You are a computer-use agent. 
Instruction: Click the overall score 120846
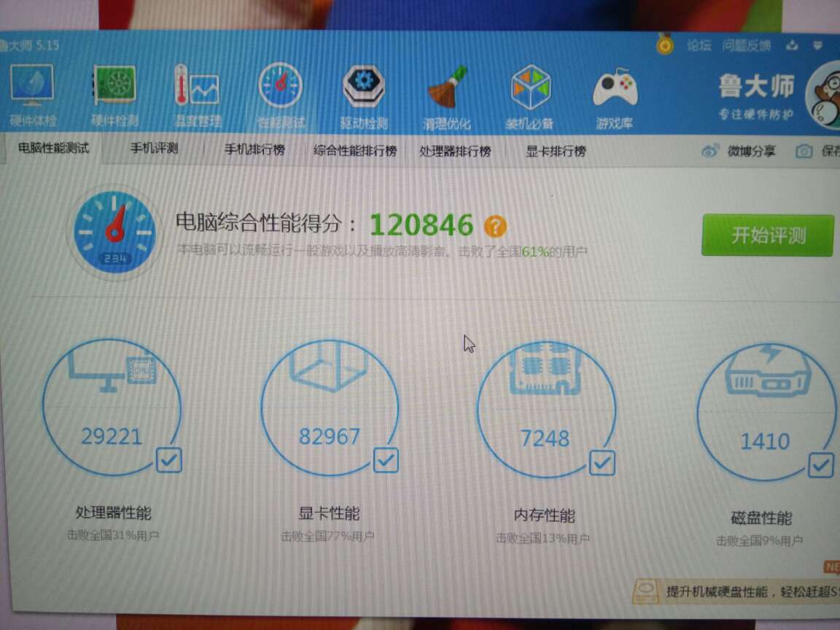click(x=421, y=225)
